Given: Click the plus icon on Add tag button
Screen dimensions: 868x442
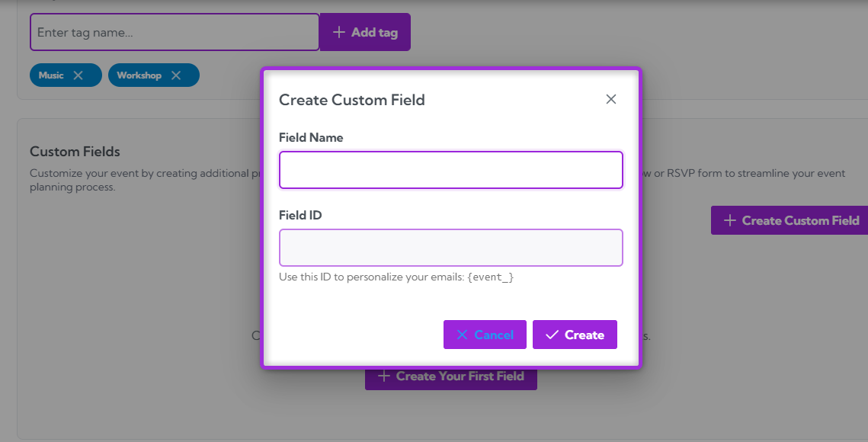Looking at the screenshot, I should tap(338, 31).
